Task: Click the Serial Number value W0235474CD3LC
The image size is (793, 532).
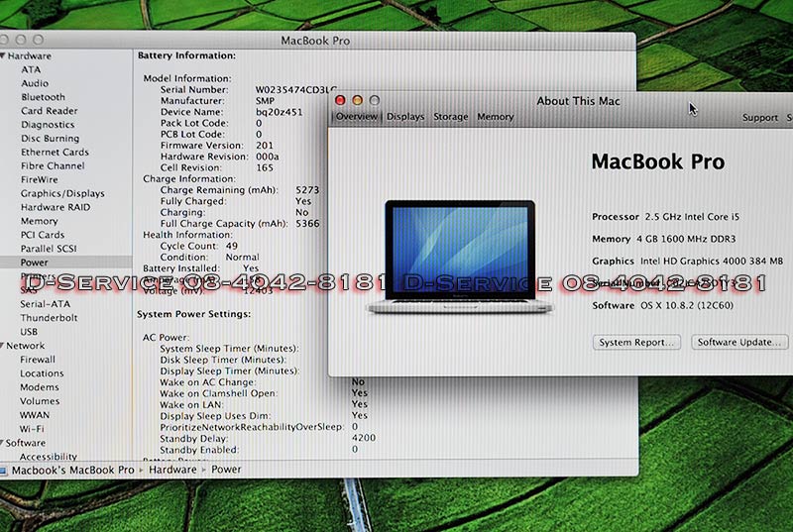Action: (295, 90)
